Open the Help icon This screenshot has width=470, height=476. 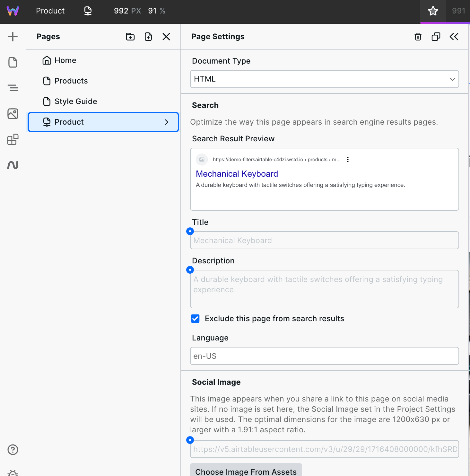tap(13, 450)
